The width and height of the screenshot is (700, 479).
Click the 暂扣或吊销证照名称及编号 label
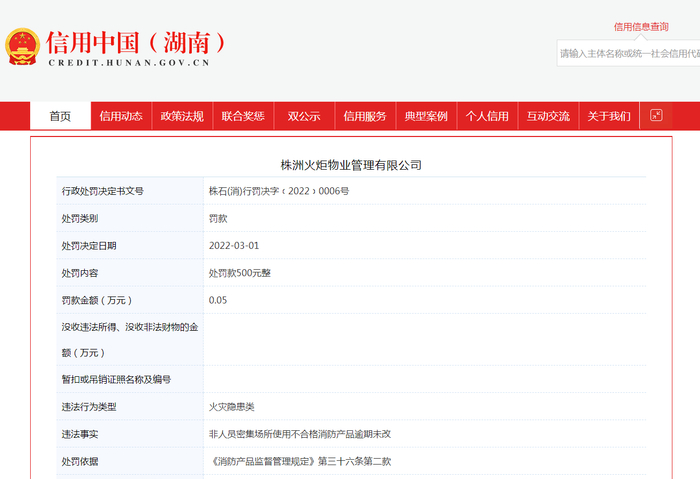[x=116, y=379]
